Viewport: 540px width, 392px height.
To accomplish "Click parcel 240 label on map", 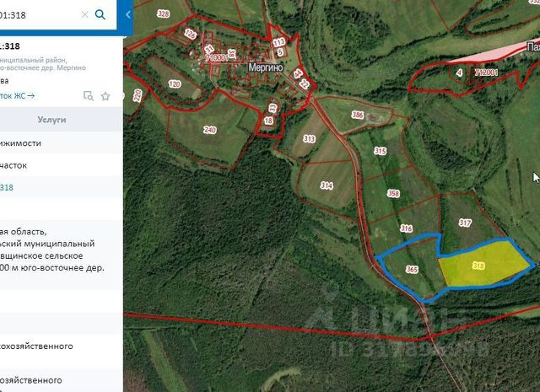I will coord(210,130).
